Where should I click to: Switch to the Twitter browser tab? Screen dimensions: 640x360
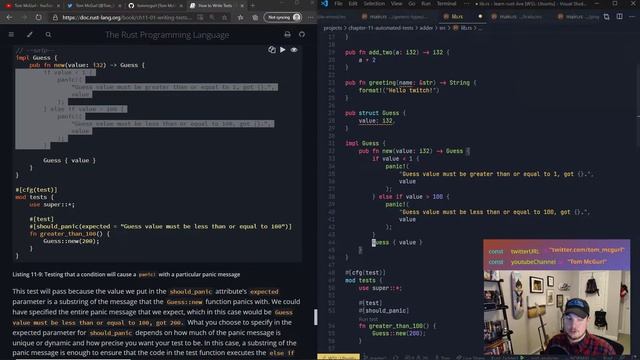pyautogui.click(x=94, y=6)
